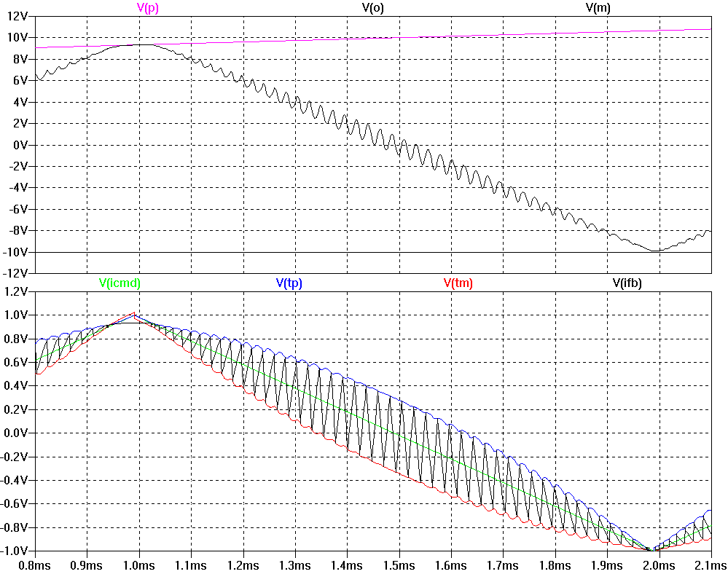Click the 0.6V axis label in lower plot

click(x=15, y=362)
